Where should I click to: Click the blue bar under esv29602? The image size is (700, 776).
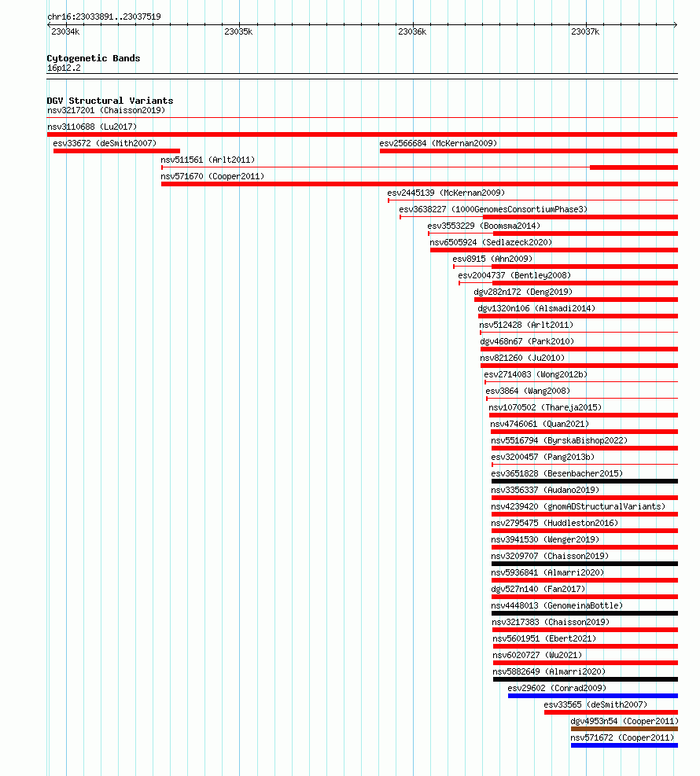tap(592, 696)
